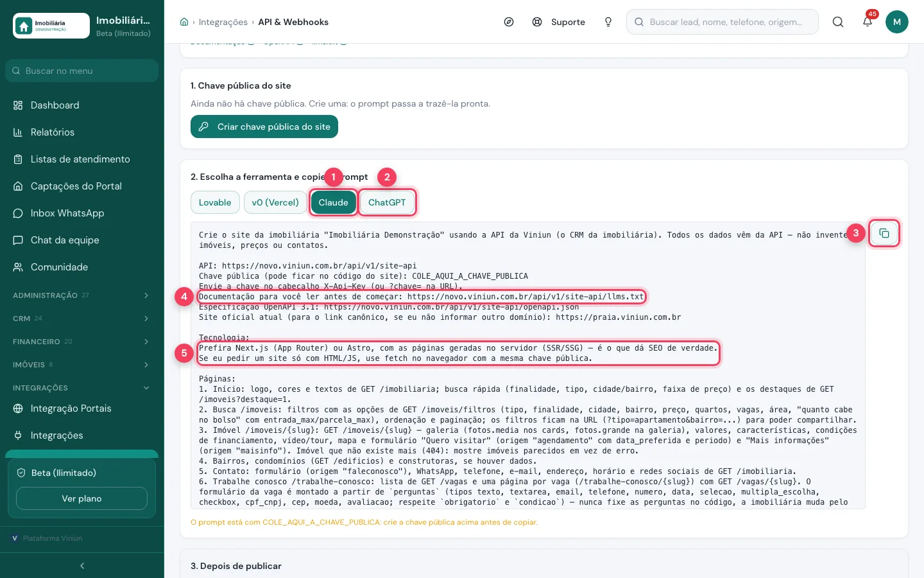The image size is (924, 578).
Task: Click the heading 3. Depois de publicar
Action: tap(236, 566)
